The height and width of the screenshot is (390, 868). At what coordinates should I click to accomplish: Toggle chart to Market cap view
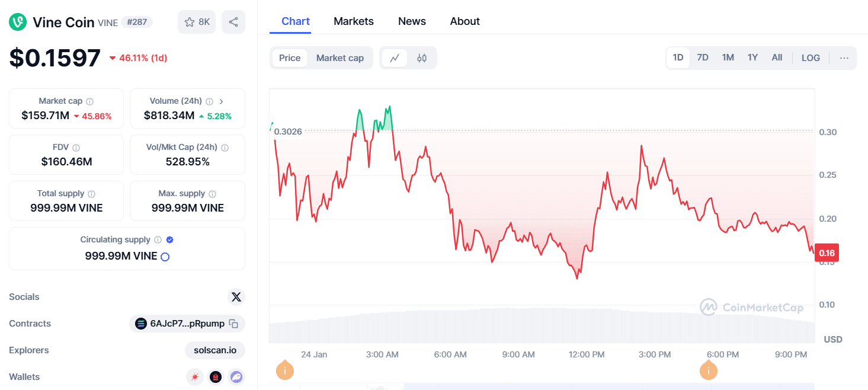(339, 58)
